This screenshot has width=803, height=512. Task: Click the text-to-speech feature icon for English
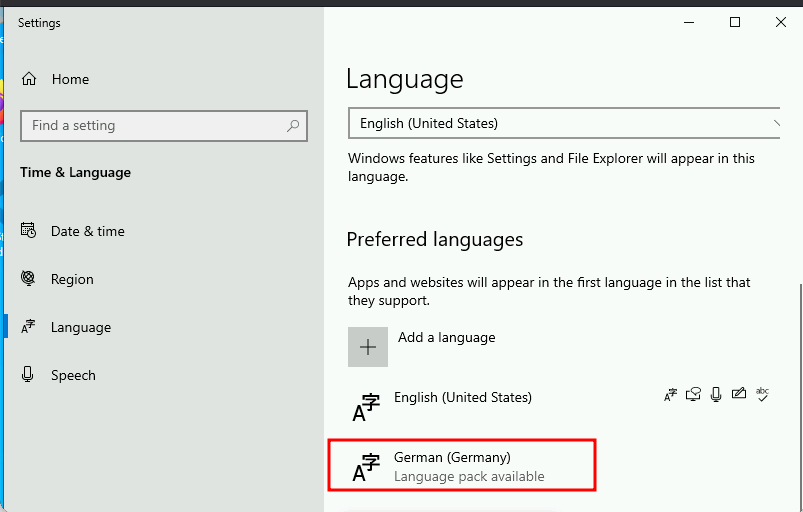click(693, 394)
